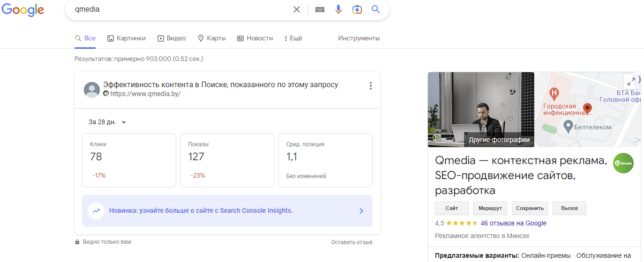644x262 pixels.
Task: Open the За 28 дн. period dropdown
Action: (x=107, y=122)
